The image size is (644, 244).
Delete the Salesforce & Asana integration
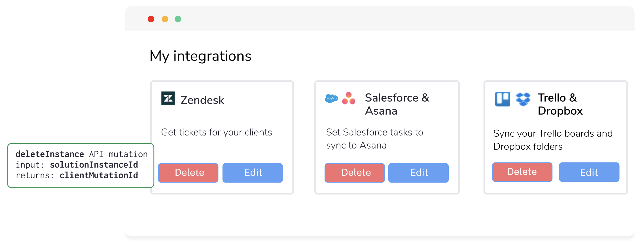(x=355, y=173)
